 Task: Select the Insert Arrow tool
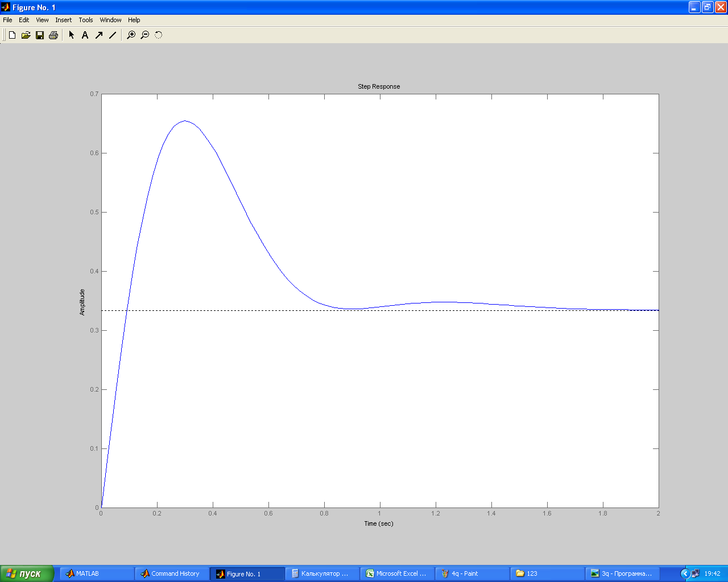tap(99, 35)
